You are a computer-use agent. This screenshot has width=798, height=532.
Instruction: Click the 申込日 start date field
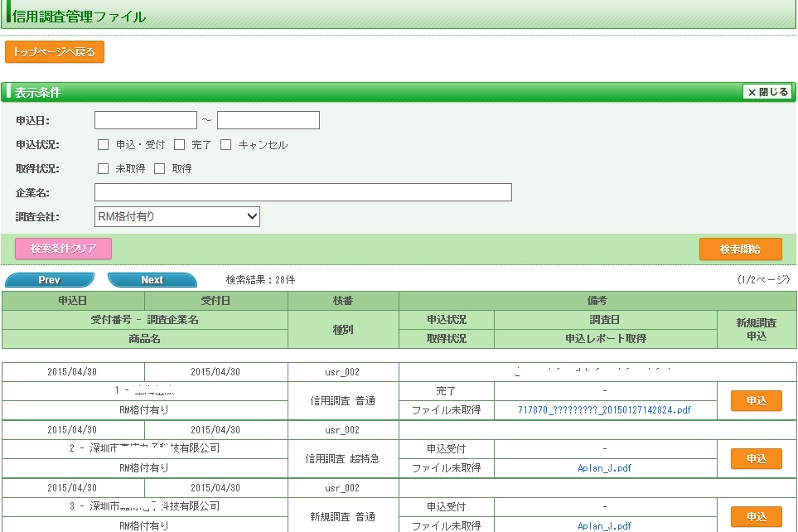[x=146, y=121]
